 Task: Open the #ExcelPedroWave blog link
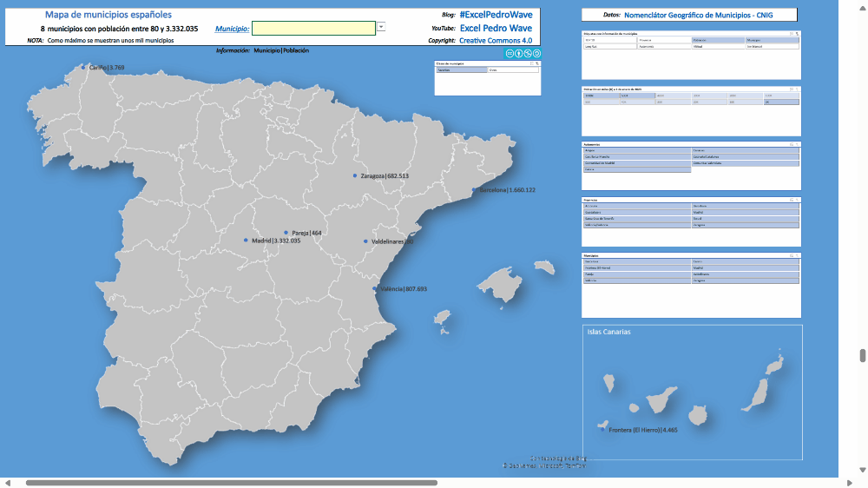tap(496, 15)
